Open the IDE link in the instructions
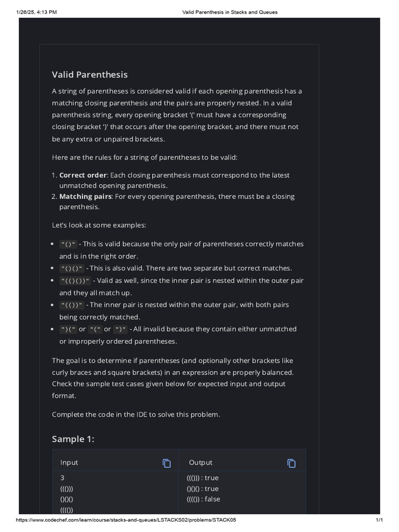The image size is (399, 532). (x=142, y=414)
